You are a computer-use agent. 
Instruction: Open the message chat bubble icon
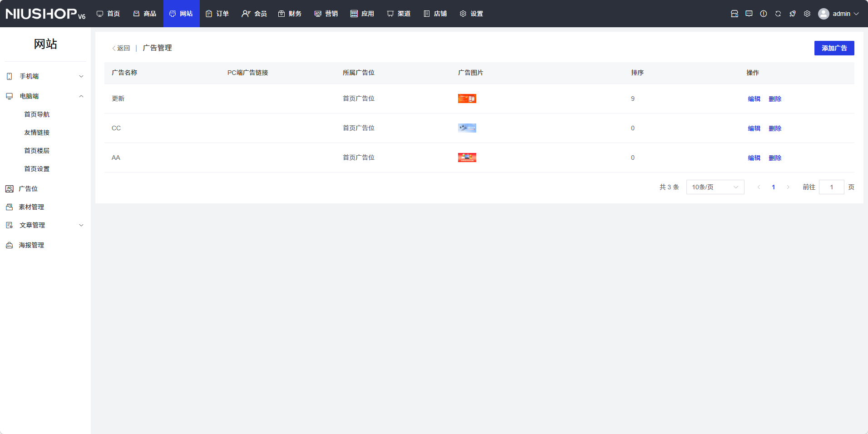tap(749, 14)
